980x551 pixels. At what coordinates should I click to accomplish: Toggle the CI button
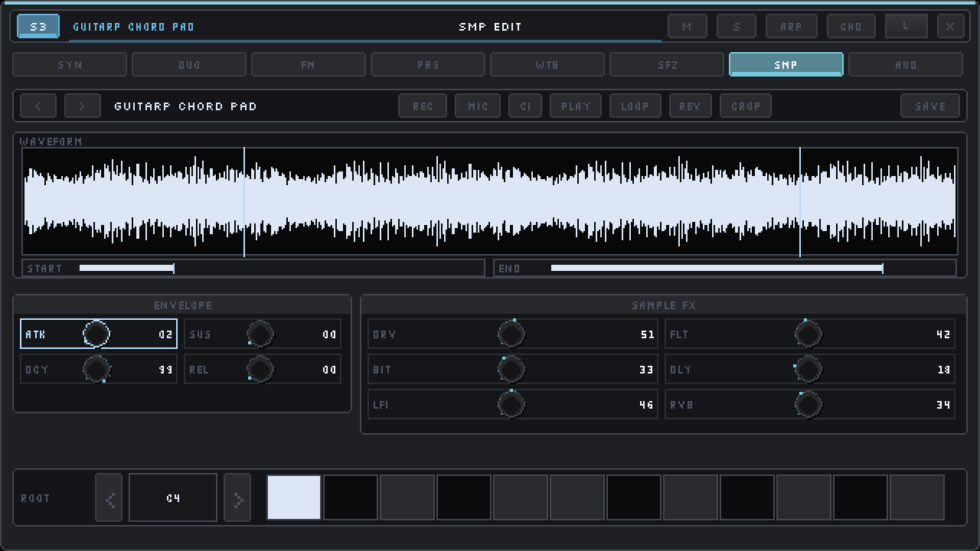[x=525, y=106]
